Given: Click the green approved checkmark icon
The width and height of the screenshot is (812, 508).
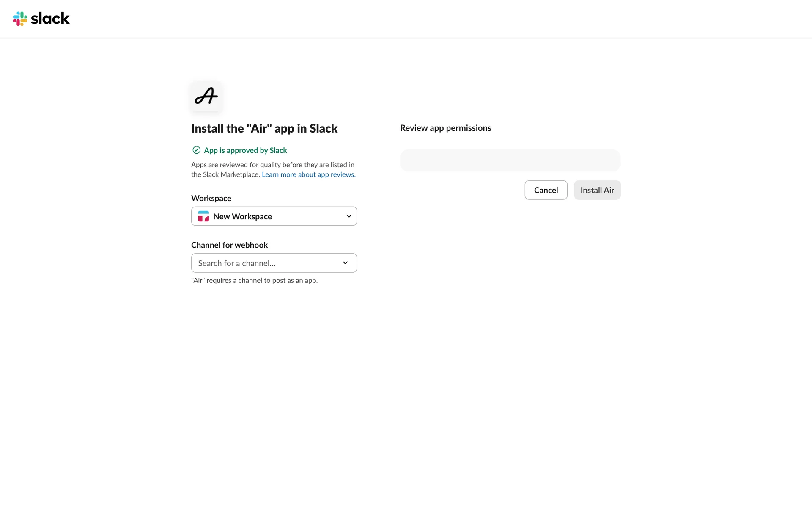Looking at the screenshot, I should 196,150.
